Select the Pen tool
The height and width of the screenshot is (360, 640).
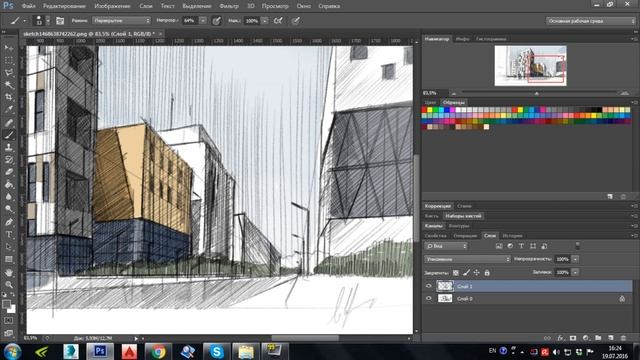coord(9,222)
